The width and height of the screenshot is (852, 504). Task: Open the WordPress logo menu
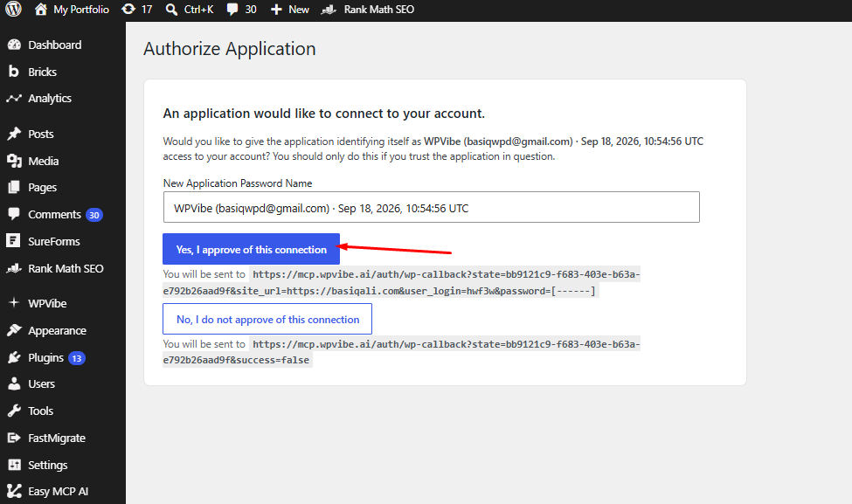pos(14,10)
